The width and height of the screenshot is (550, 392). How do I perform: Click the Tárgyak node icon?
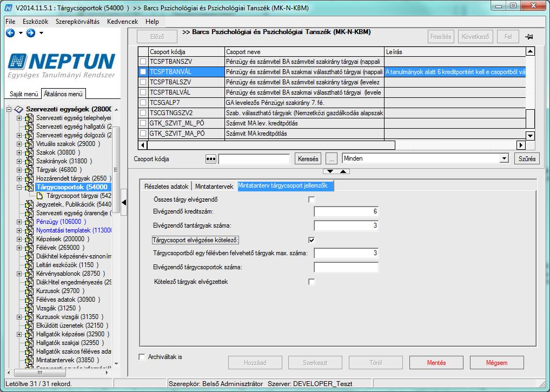[x=29, y=170]
